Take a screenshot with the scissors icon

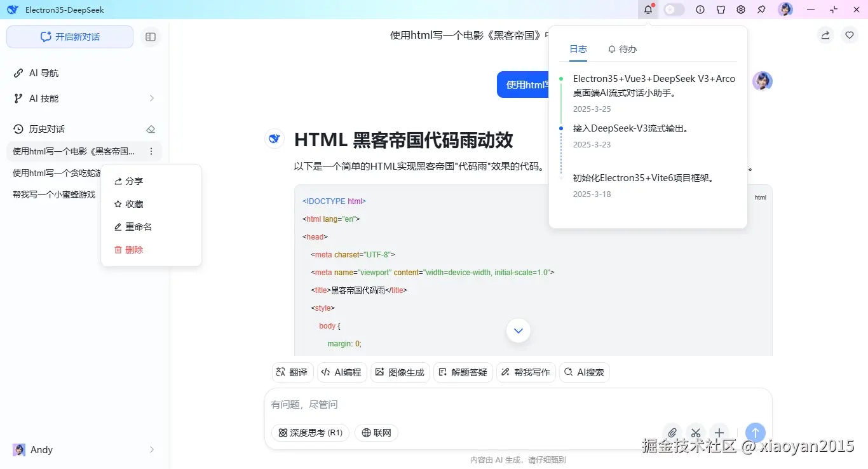click(696, 433)
